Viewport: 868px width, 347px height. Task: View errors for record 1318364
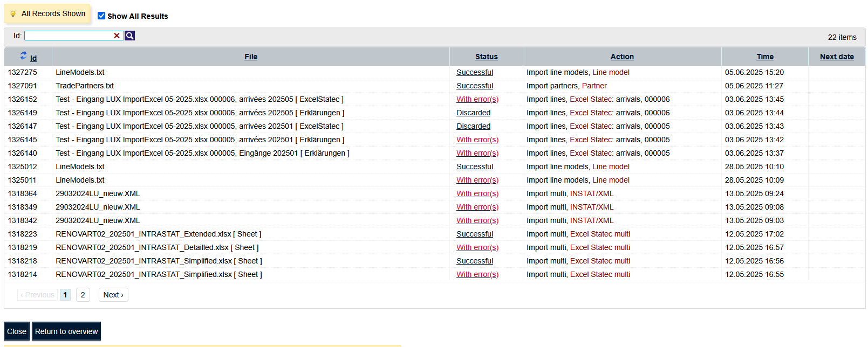pos(477,193)
